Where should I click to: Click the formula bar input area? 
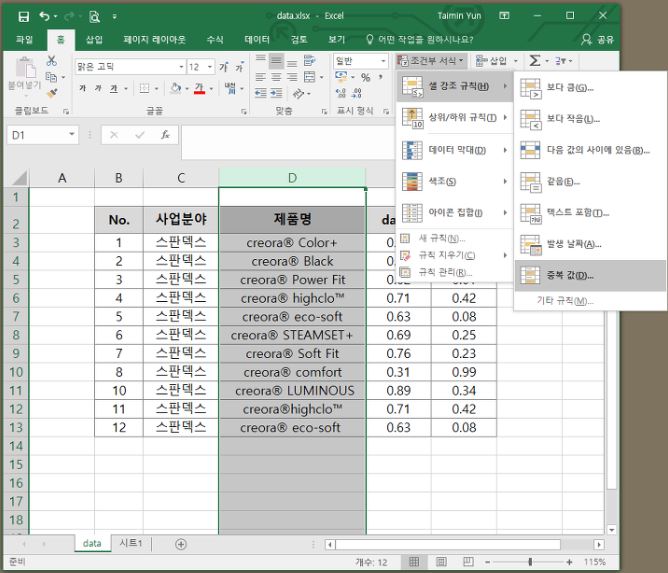288,142
